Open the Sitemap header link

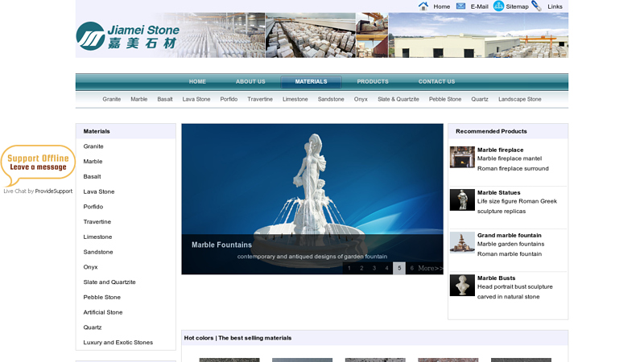[x=517, y=6]
